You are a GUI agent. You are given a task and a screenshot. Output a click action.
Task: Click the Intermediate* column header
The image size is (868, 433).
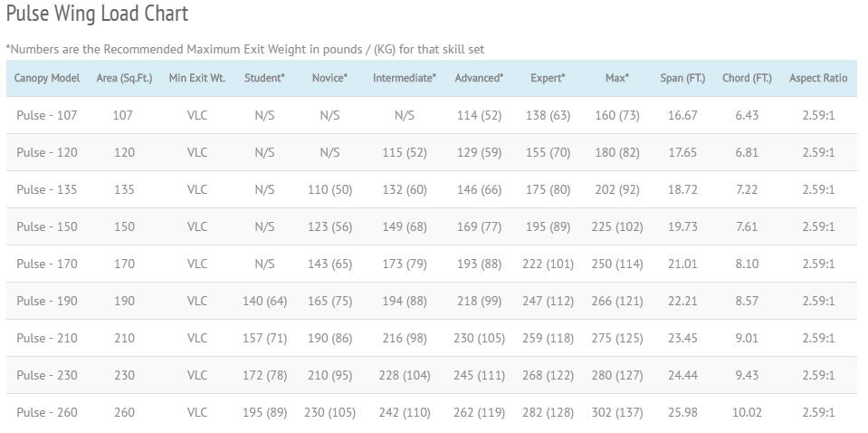tap(404, 78)
